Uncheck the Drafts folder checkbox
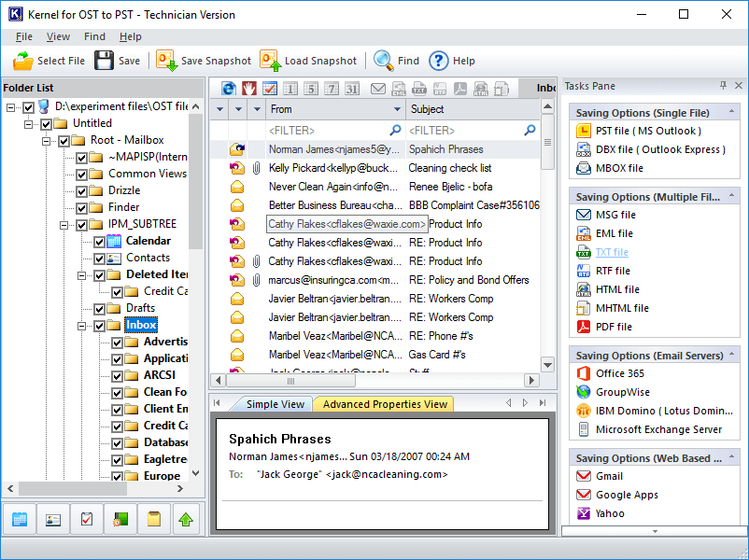Screen dimensions: 749x560 pyautogui.click(x=99, y=309)
